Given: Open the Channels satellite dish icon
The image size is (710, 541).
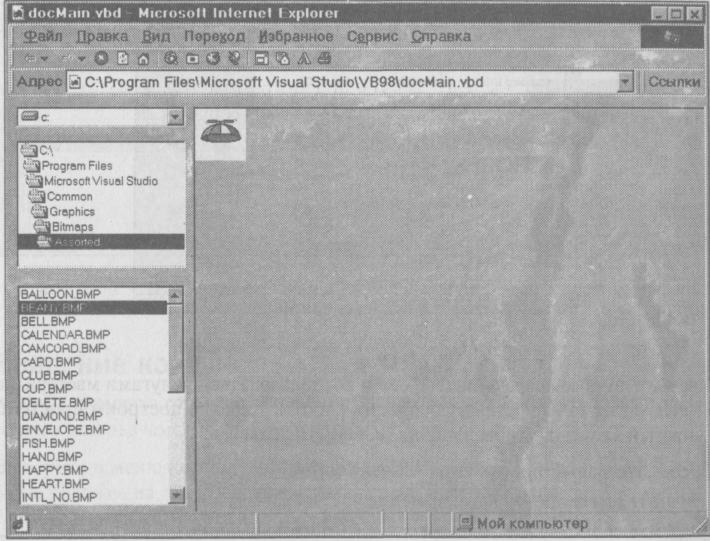Looking at the screenshot, I should pyautogui.click(x=234, y=58).
